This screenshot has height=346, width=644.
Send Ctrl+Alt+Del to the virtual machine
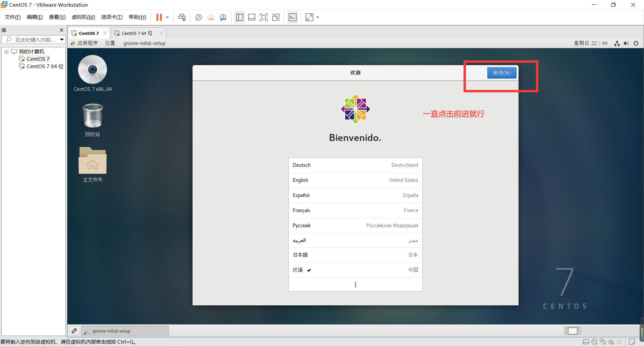[x=182, y=17]
